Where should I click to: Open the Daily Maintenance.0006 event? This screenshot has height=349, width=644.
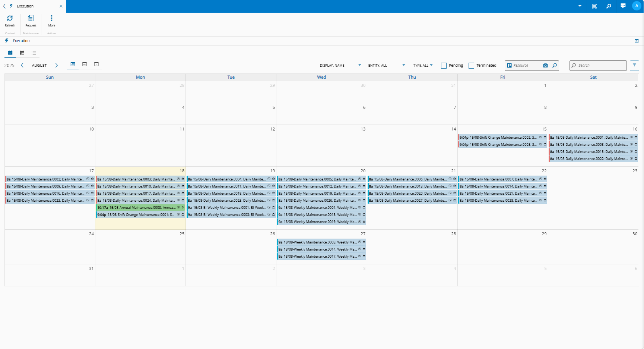(412, 179)
